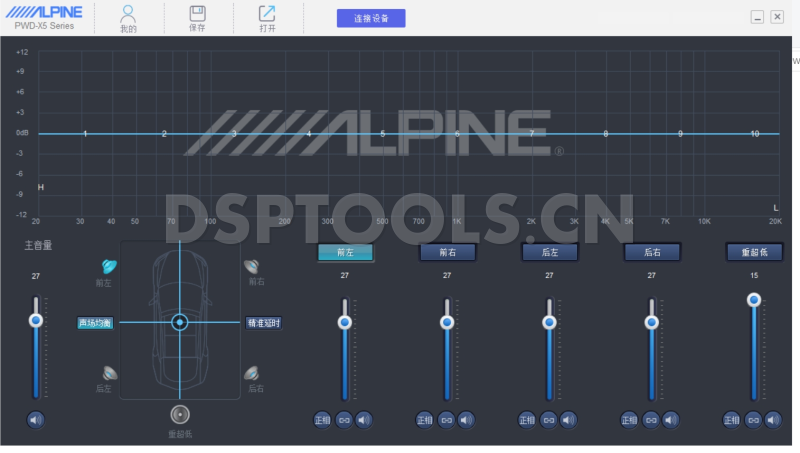Toggle the link button under 前右 channel
The height and width of the screenshot is (453, 800).
click(x=446, y=420)
